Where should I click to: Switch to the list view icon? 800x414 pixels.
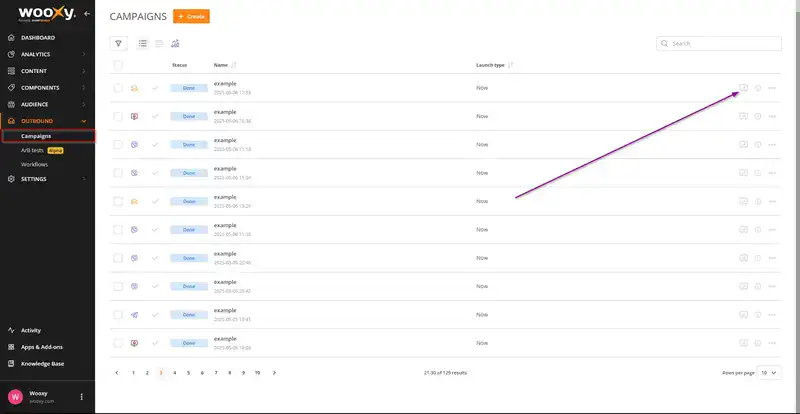click(143, 44)
